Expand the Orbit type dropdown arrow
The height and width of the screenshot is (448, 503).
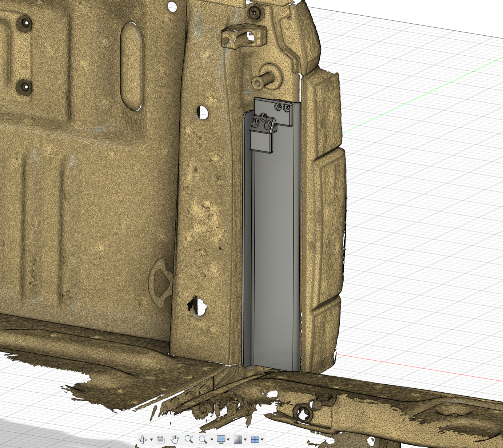(x=151, y=440)
